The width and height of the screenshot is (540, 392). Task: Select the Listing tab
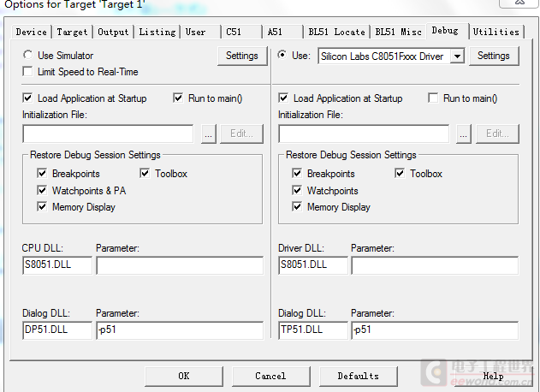[157, 32]
